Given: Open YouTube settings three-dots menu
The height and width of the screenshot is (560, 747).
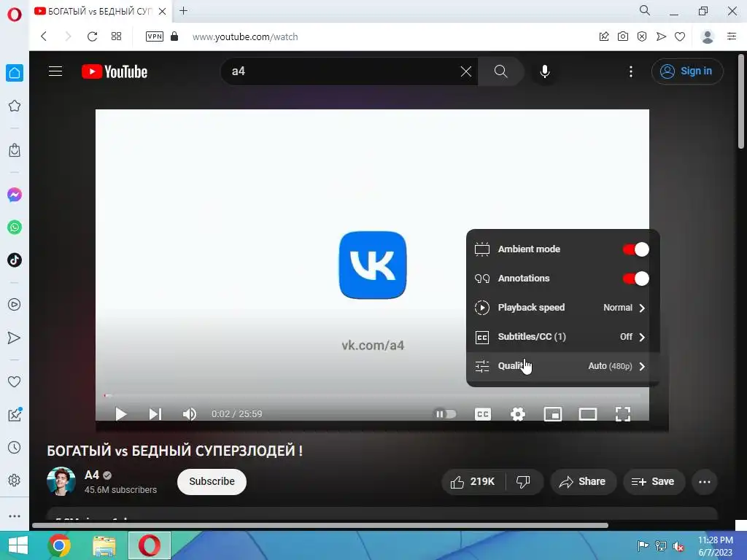Looking at the screenshot, I should (631, 71).
